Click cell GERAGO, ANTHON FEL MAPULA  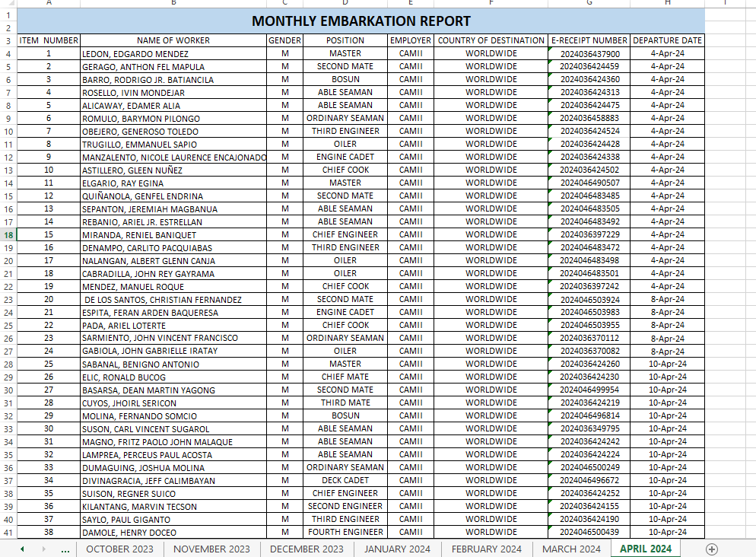coord(173,66)
